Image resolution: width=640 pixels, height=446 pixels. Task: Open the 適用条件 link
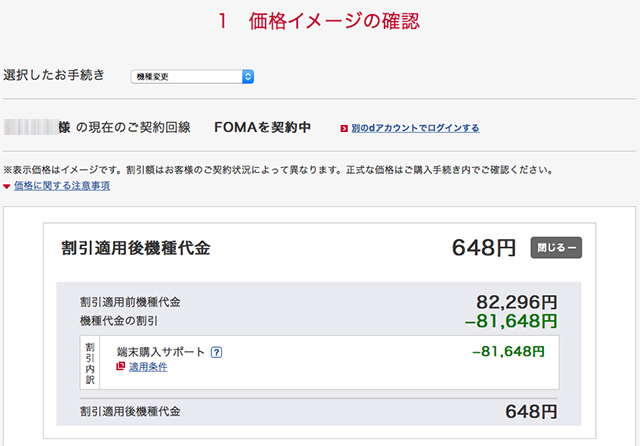pyautogui.click(x=148, y=367)
